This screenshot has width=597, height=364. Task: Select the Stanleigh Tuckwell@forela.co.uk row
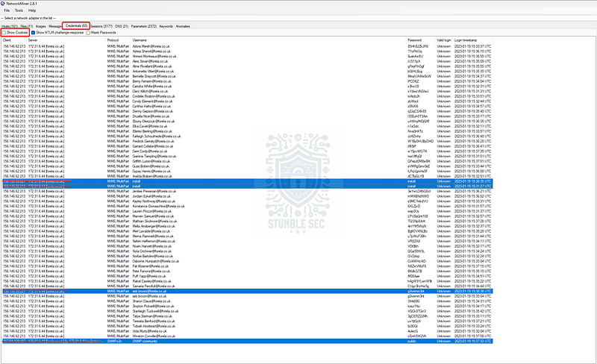click(x=247, y=311)
